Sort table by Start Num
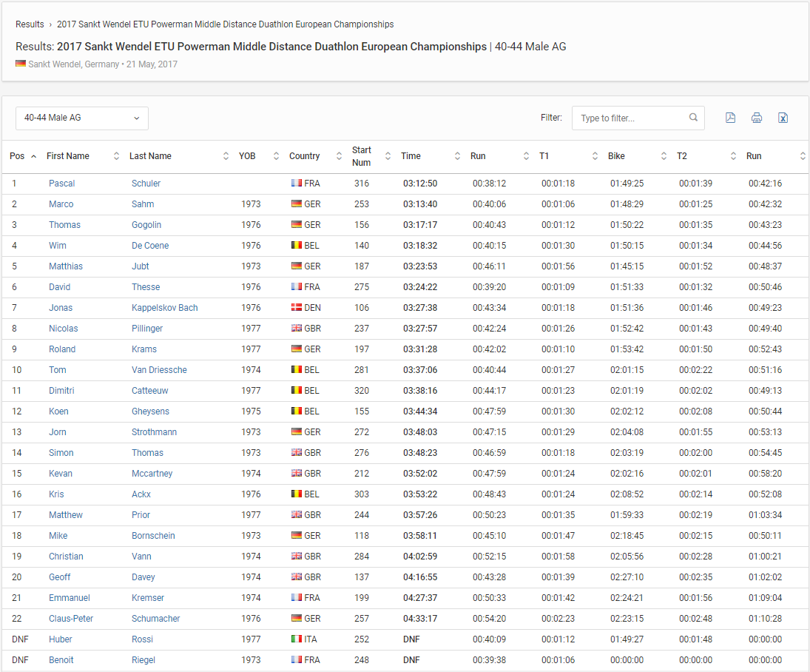 (371, 156)
